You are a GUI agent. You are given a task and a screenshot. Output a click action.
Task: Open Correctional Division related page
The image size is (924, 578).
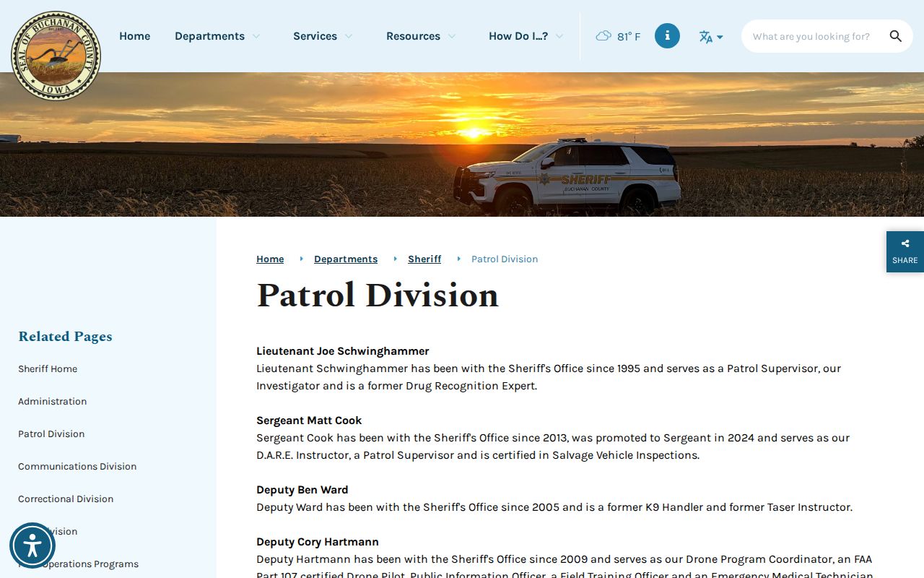(x=66, y=499)
